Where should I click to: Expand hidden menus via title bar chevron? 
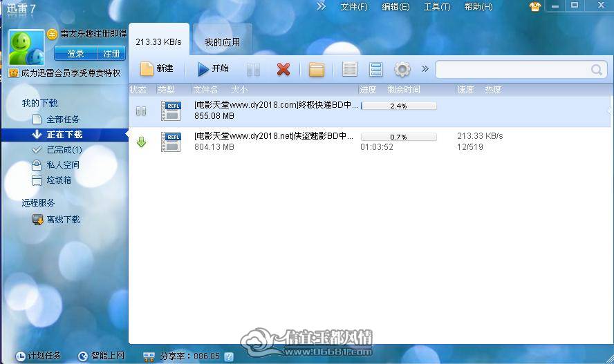coord(321,6)
